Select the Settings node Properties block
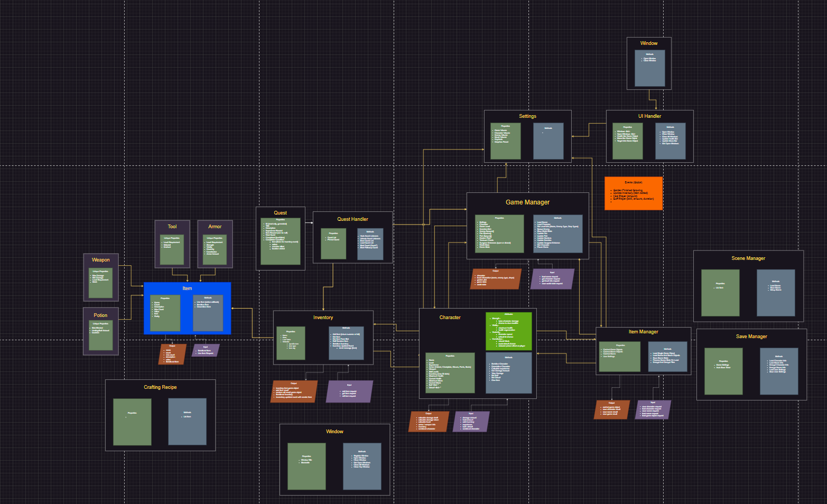The width and height of the screenshot is (827, 504). 505,141
